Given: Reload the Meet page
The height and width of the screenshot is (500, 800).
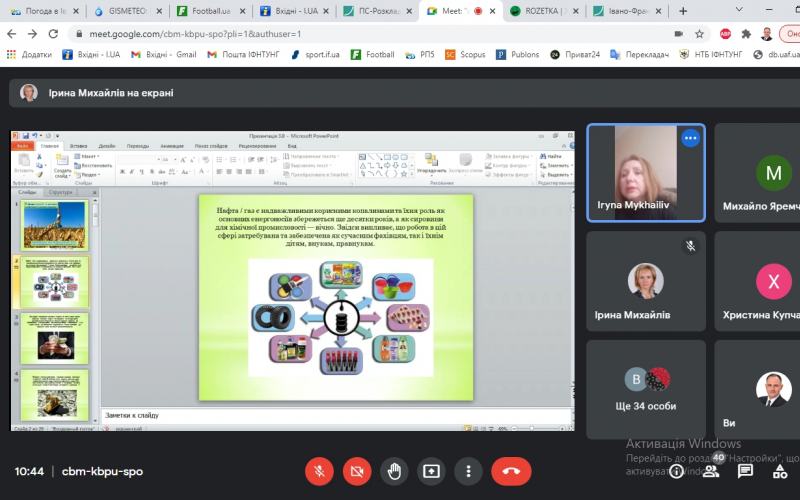Looking at the screenshot, I should (x=53, y=34).
